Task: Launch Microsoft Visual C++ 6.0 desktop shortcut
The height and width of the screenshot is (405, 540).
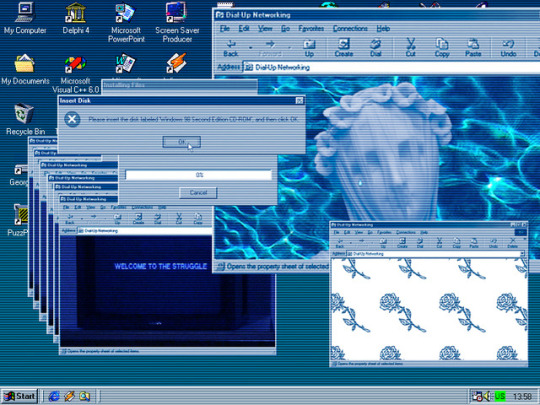Action: pyautogui.click(x=75, y=73)
